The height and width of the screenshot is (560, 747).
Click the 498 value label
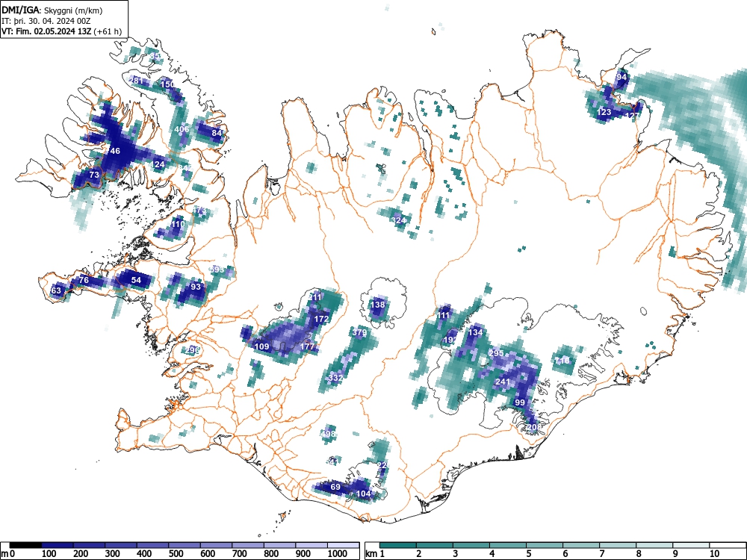[328, 434]
